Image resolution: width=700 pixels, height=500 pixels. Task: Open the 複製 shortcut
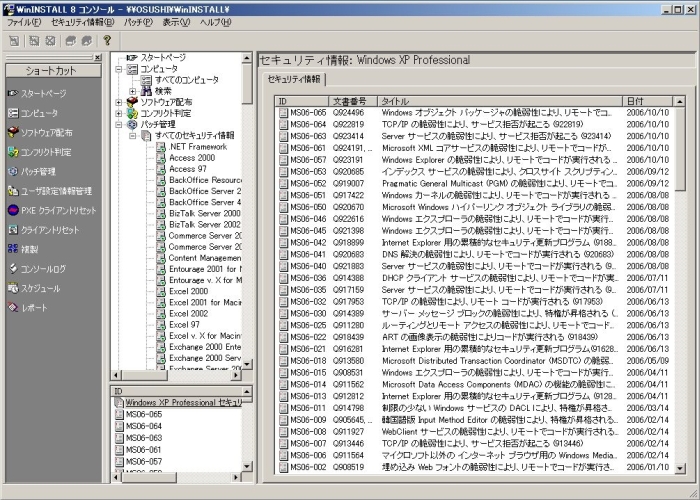pos(23,249)
